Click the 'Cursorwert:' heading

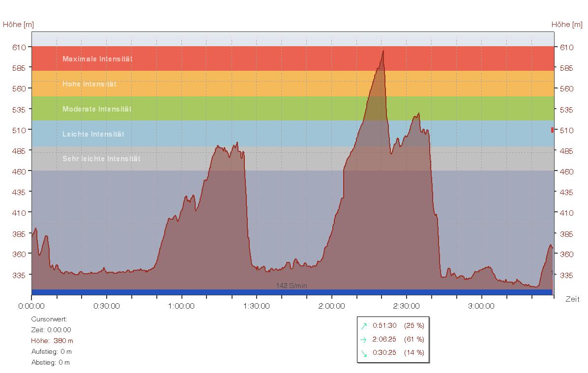49,319
